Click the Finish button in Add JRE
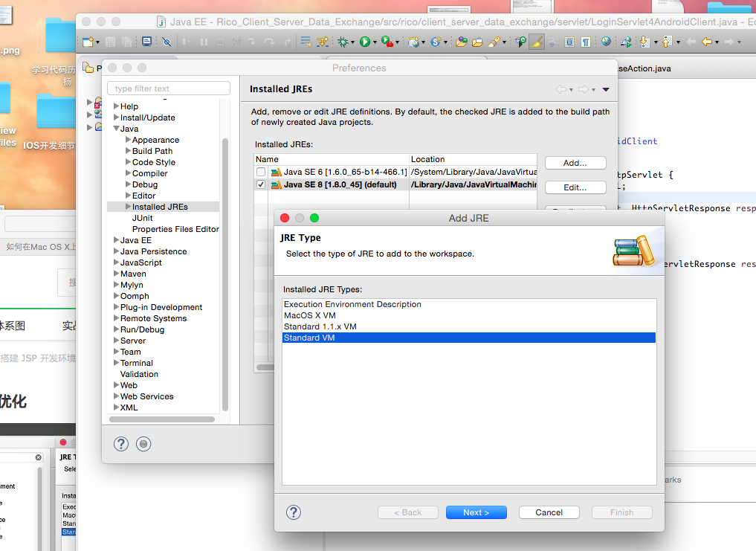Screen dimensions: 756x551 [x=622, y=512]
